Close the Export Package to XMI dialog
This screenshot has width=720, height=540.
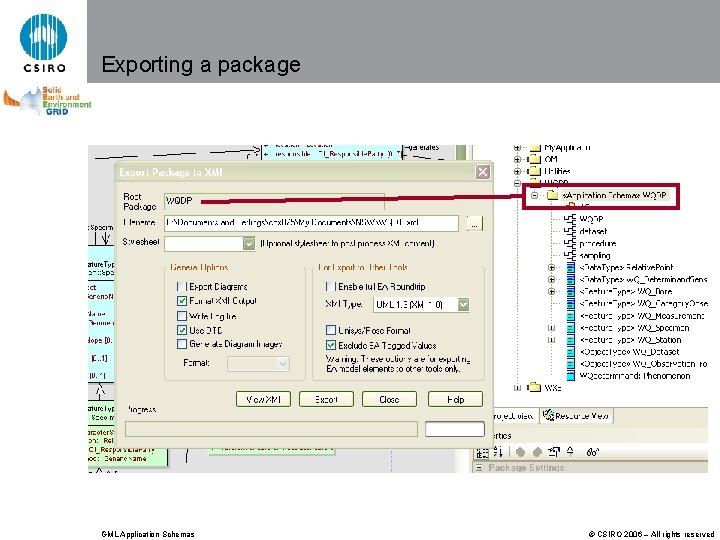pyautogui.click(x=483, y=172)
